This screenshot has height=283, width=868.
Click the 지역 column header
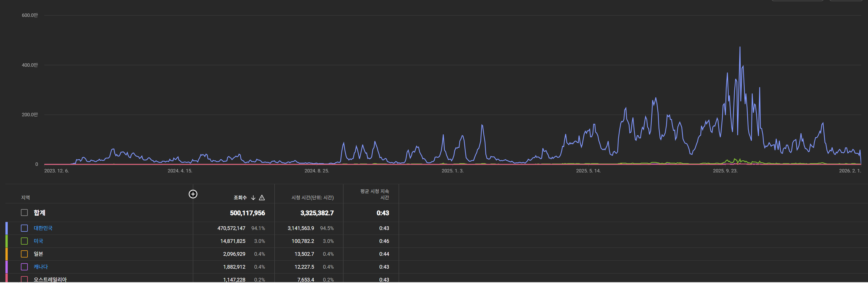click(x=25, y=198)
